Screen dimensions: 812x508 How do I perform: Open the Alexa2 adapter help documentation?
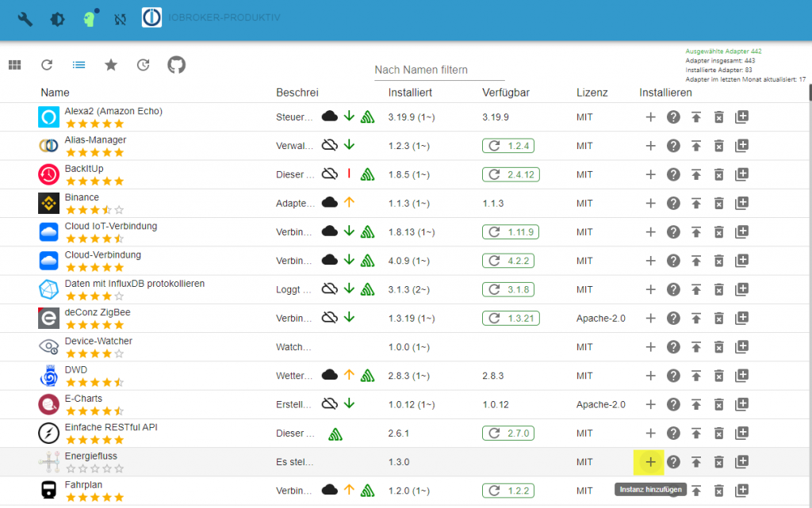tap(673, 116)
